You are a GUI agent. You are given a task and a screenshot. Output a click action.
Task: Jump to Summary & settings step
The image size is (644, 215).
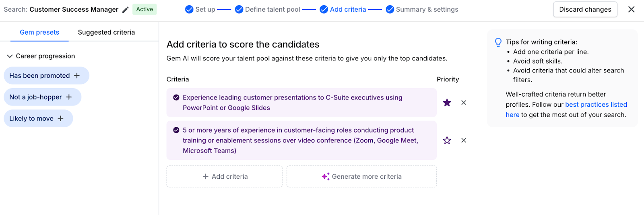click(x=422, y=9)
